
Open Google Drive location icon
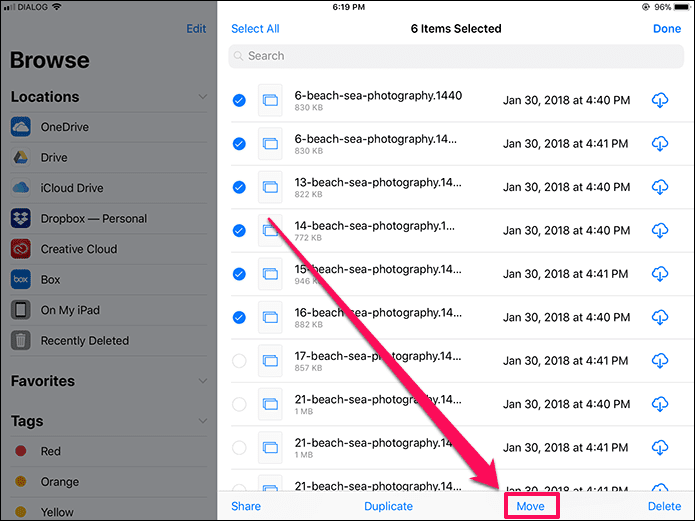click(x=21, y=157)
